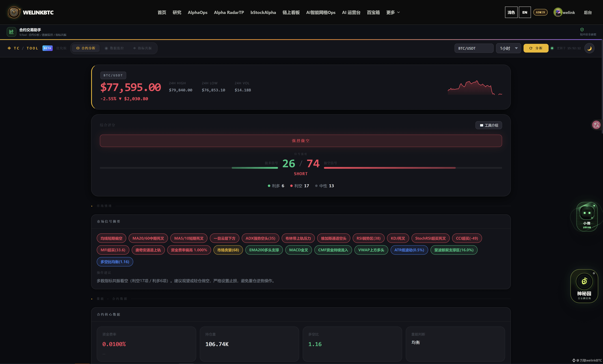Click the 市场贪婪(68) tag
Viewport: 603px width, 364px height.
point(228,250)
